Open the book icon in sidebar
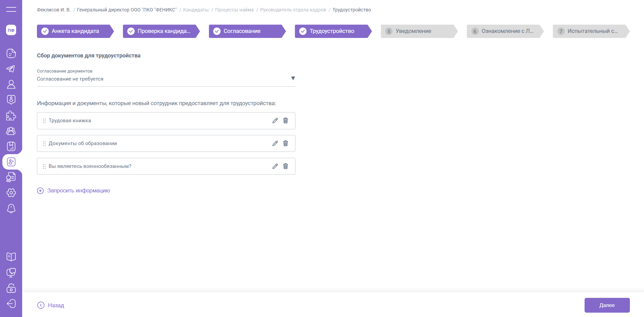 [x=11, y=257]
